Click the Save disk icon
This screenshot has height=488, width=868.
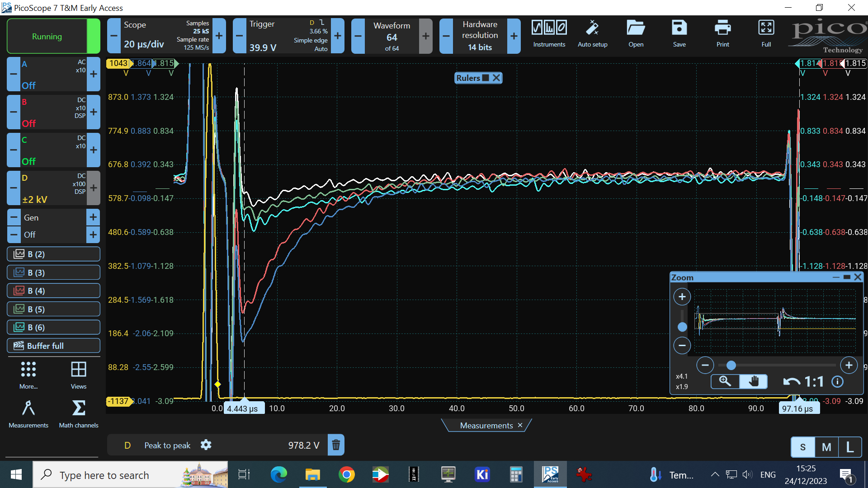tap(679, 28)
